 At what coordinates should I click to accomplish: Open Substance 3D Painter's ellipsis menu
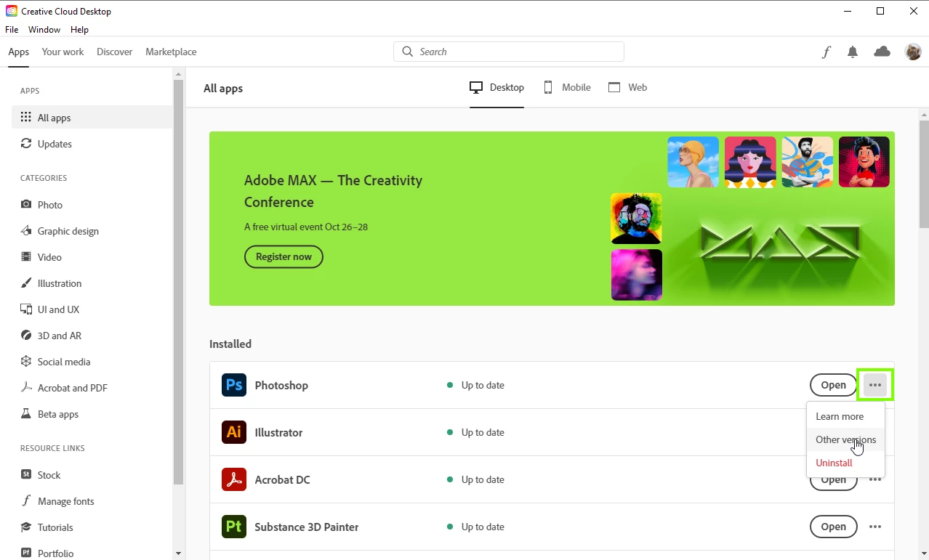click(875, 527)
